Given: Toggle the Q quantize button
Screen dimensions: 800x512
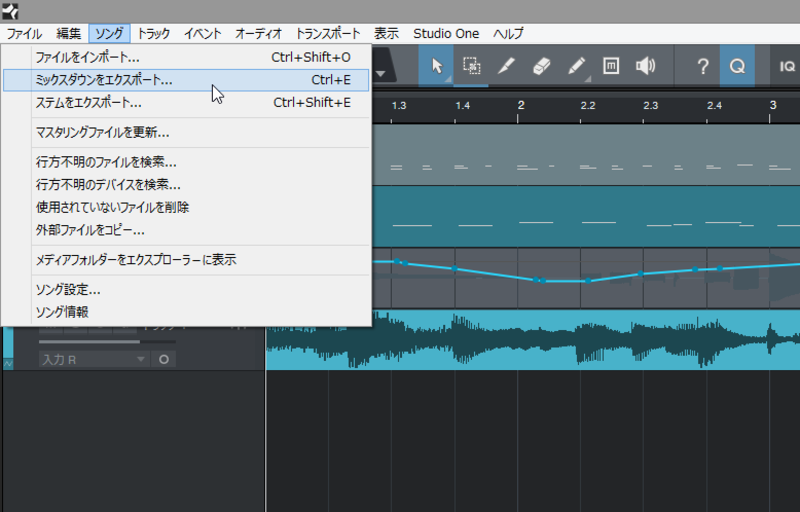Looking at the screenshot, I should [737, 66].
